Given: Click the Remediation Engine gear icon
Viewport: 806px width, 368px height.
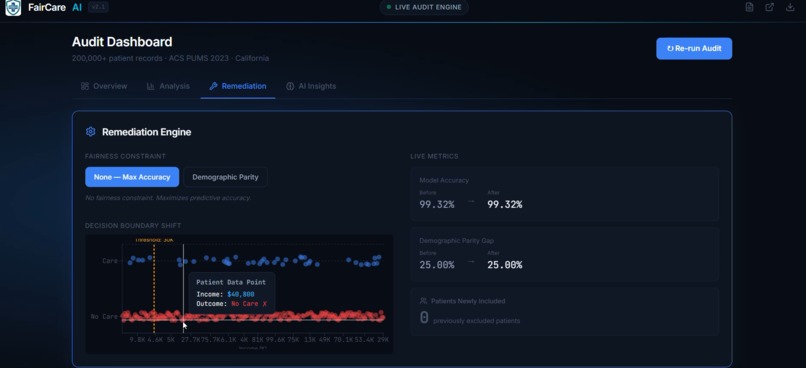Looking at the screenshot, I should (90, 132).
